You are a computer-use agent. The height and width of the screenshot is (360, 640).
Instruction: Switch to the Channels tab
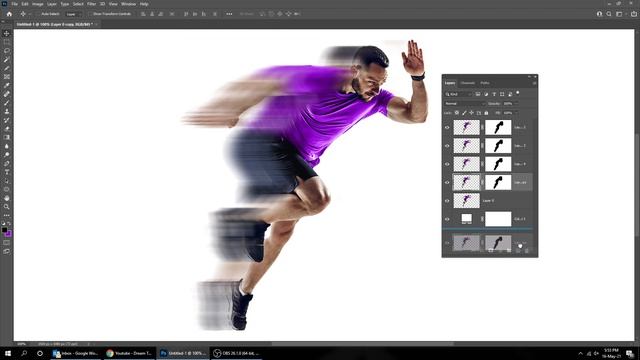(468, 83)
